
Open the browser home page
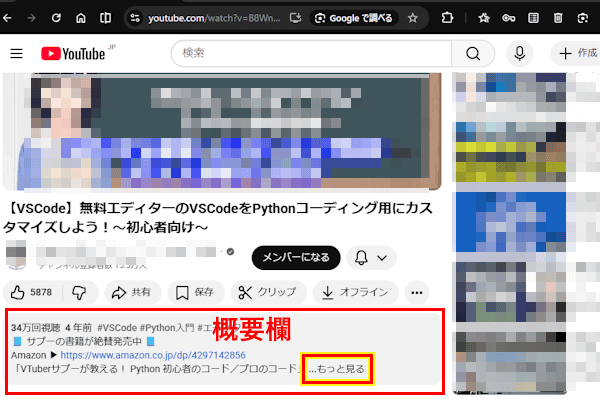point(81,18)
